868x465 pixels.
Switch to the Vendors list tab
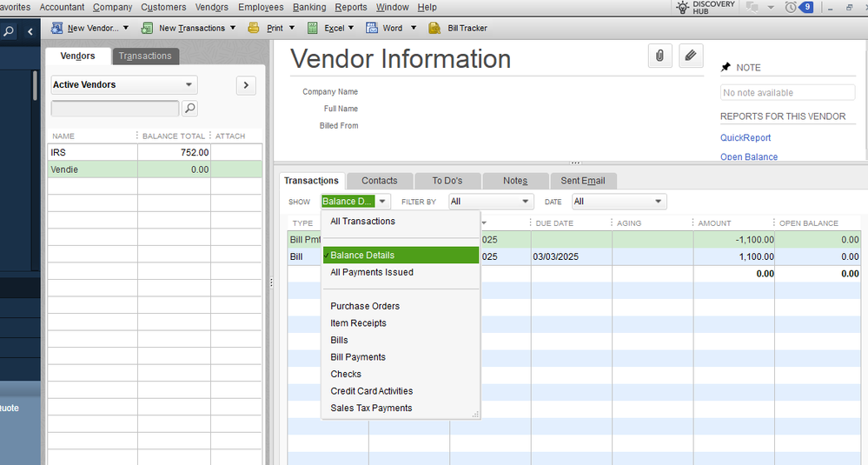[77, 56]
